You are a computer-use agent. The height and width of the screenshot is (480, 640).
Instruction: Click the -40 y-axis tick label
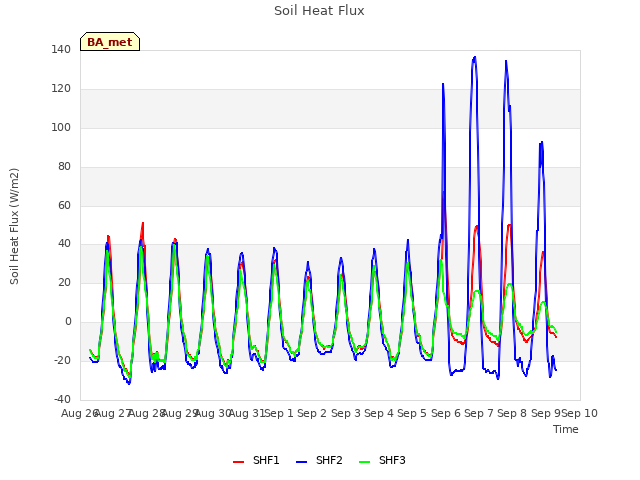[62, 399]
